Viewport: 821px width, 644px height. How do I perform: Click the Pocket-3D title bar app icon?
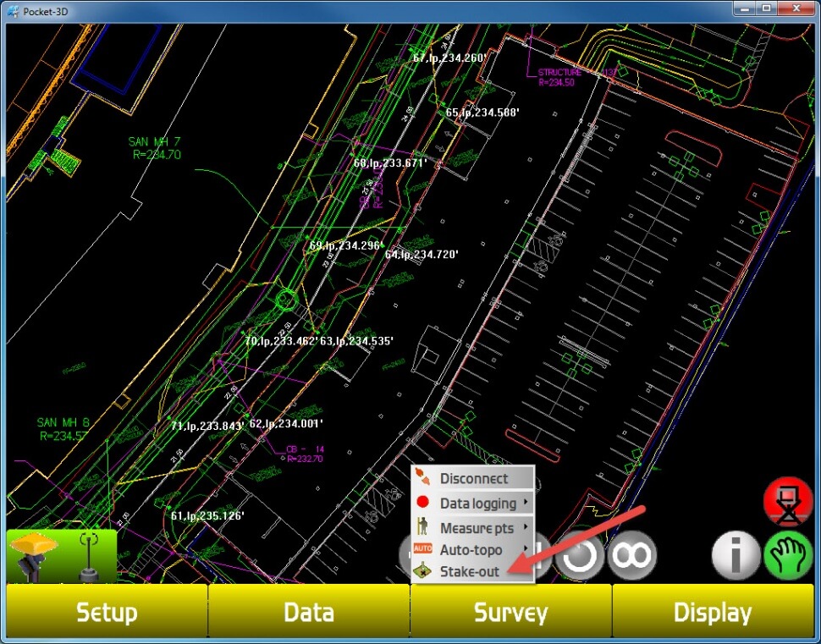pos(13,11)
